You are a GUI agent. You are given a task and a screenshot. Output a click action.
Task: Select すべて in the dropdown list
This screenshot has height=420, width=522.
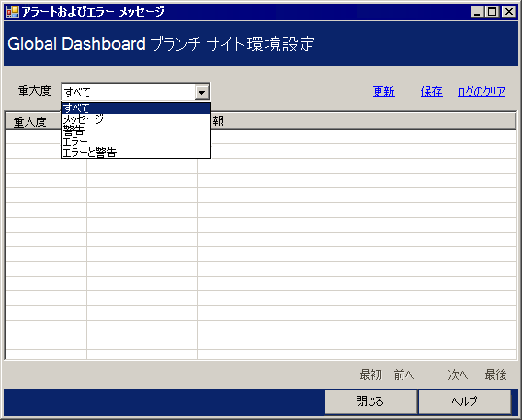[136, 108]
